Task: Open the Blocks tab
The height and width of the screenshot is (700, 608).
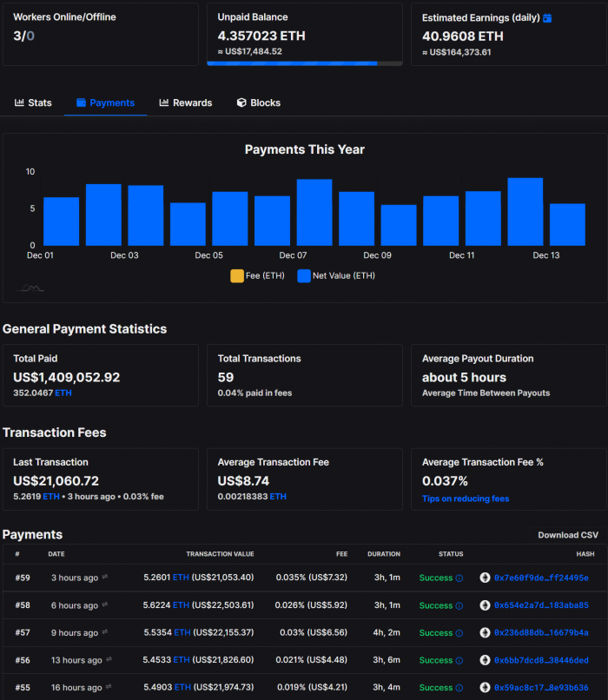Action: (258, 102)
